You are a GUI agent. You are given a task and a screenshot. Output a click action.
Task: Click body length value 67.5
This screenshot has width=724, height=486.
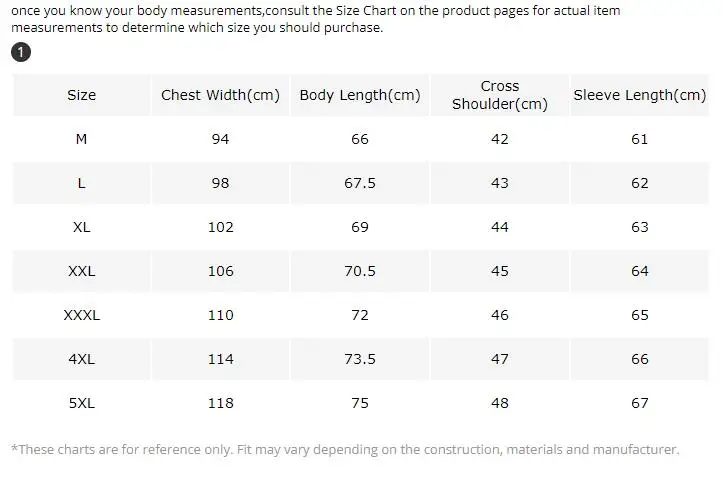point(360,183)
